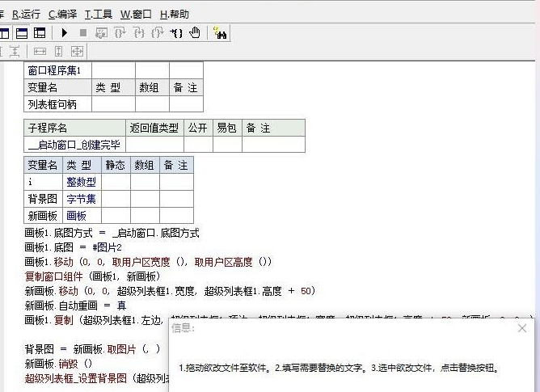Viewport: 540px width, 392px height.
Task: Click the 公开 column header
Action: tap(198, 128)
